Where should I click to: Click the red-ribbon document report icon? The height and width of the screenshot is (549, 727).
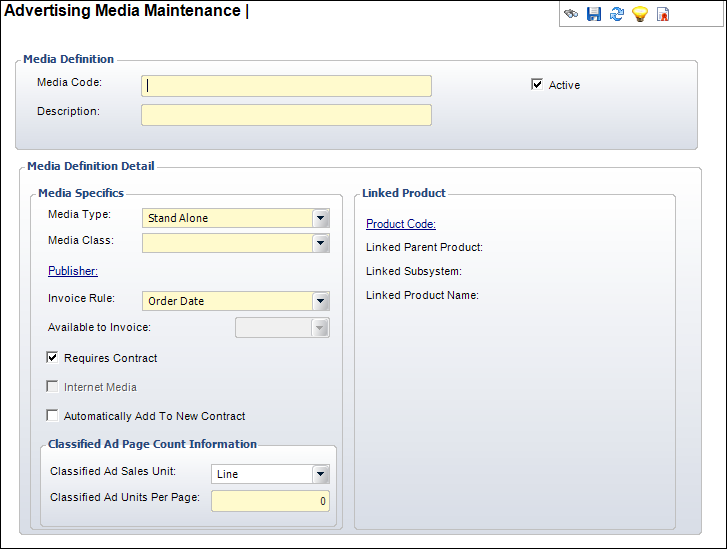coord(663,14)
